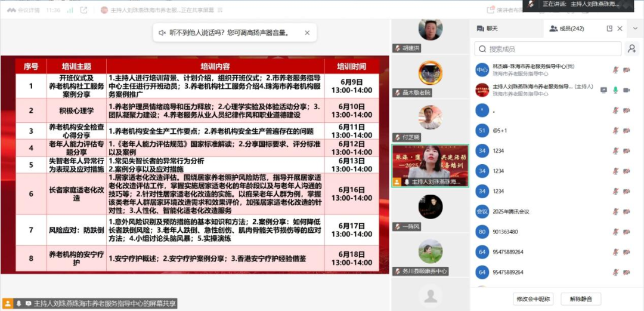
Task: Expand the side panel chevron dropdown
Action: point(636,29)
